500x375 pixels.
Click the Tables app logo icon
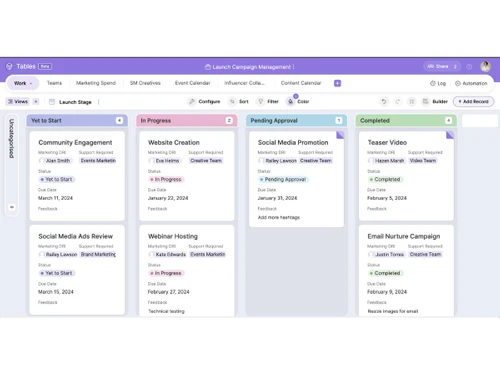[x=9, y=66]
